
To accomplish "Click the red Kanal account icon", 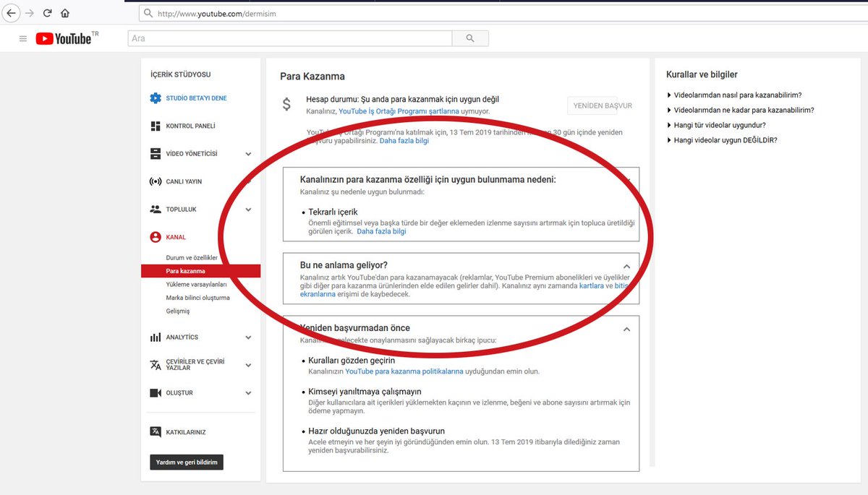I will pyautogui.click(x=156, y=237).
